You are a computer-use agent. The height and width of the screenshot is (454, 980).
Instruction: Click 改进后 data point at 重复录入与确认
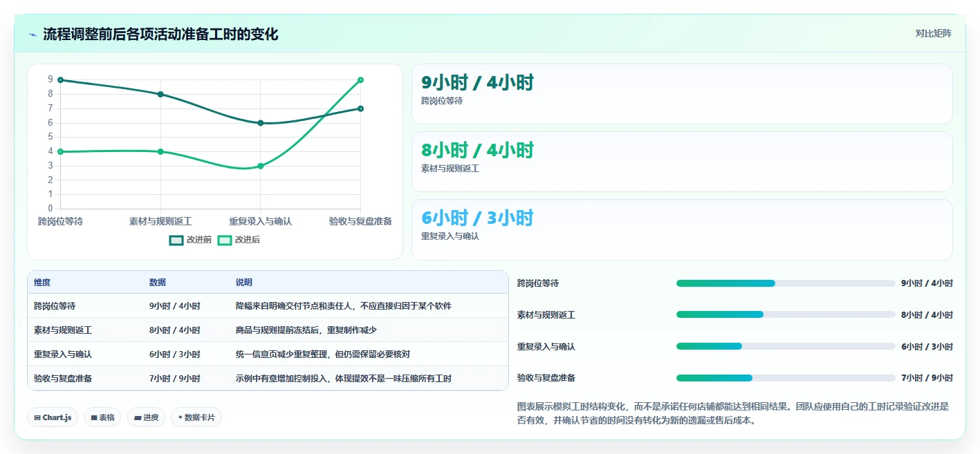point(261,166)
